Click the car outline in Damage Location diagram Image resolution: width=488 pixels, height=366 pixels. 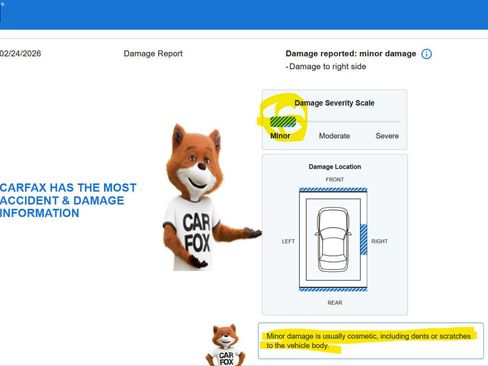333,240
